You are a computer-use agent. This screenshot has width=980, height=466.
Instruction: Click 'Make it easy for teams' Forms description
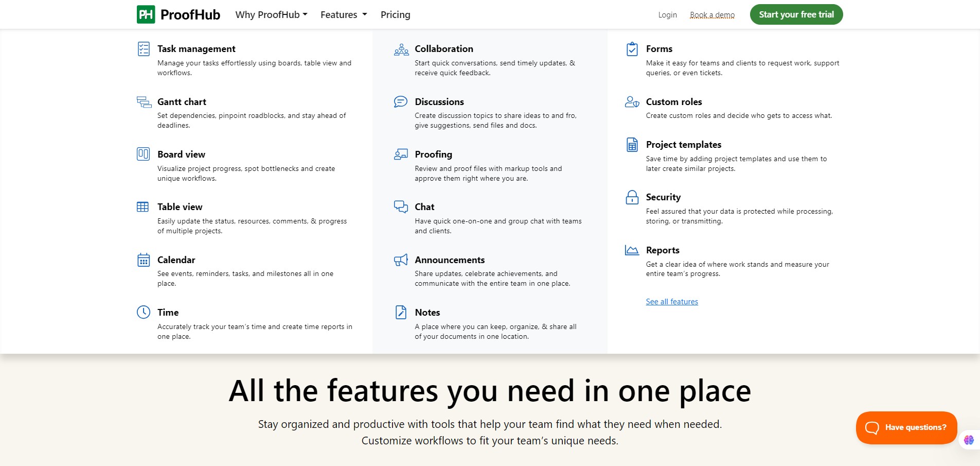coord(742,68)
